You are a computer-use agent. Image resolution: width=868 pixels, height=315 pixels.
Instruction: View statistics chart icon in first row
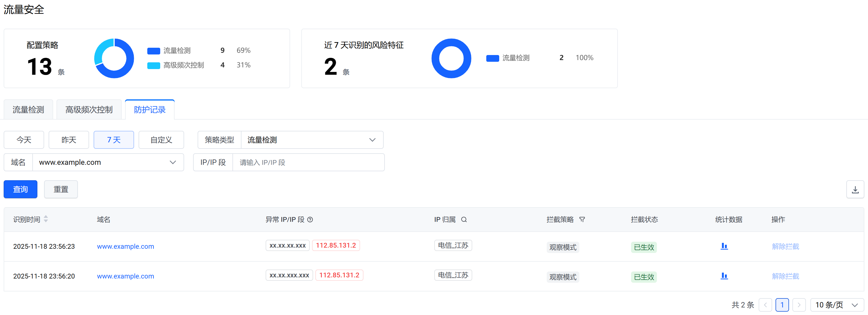click(724, 246)
